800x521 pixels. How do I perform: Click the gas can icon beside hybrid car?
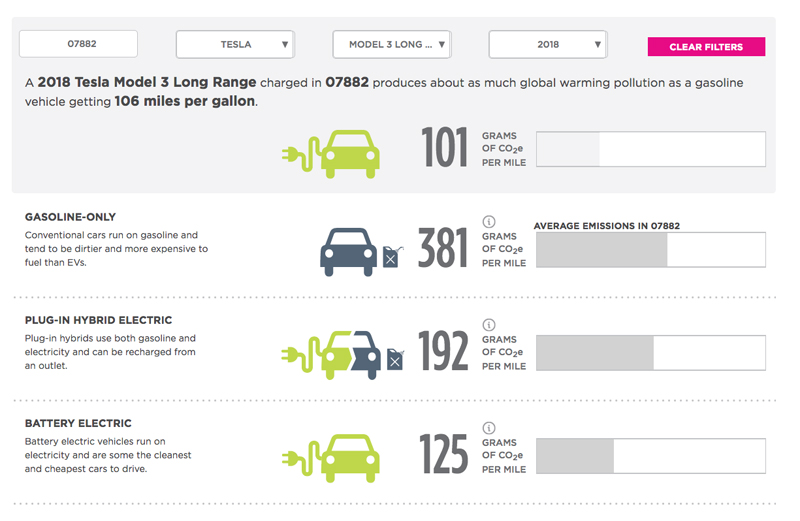395,359
